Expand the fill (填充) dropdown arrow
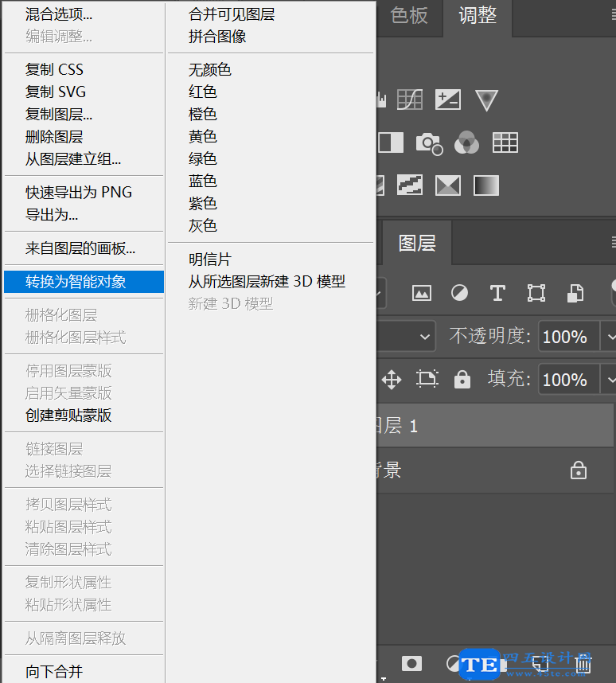Screen dimensions: 616x683 [609, 380]
